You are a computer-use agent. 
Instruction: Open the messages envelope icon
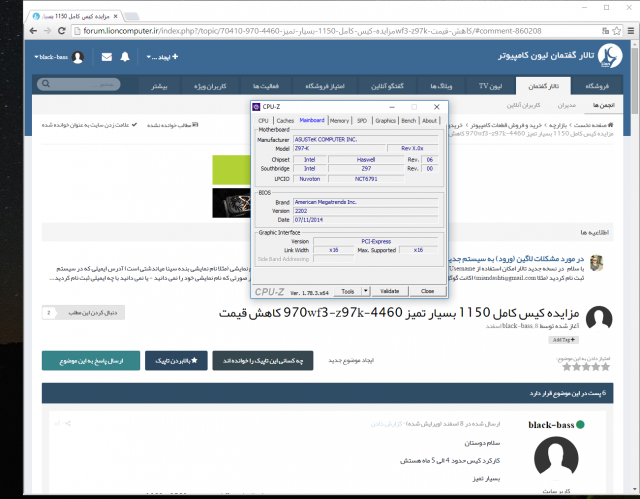[106, 56]
